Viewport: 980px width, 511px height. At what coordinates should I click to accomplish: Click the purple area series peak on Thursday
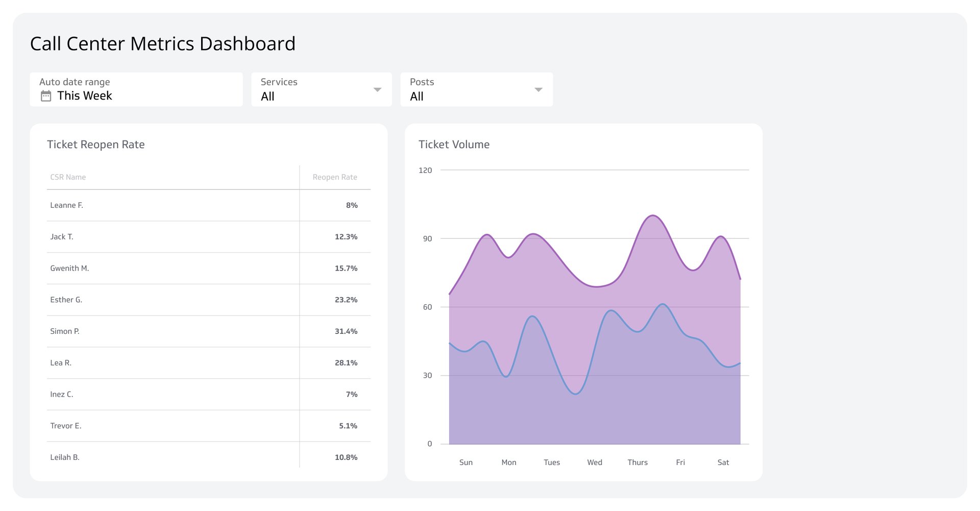point(653,216)
